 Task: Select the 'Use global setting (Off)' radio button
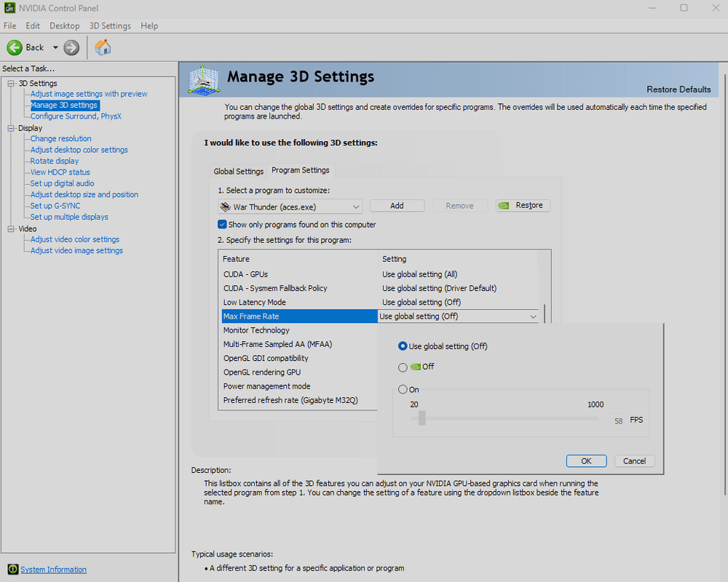click(x=403, y=346)
